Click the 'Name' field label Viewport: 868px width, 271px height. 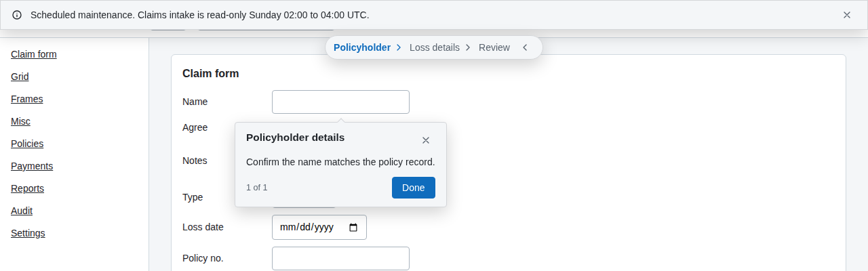(x=195, y=102)
